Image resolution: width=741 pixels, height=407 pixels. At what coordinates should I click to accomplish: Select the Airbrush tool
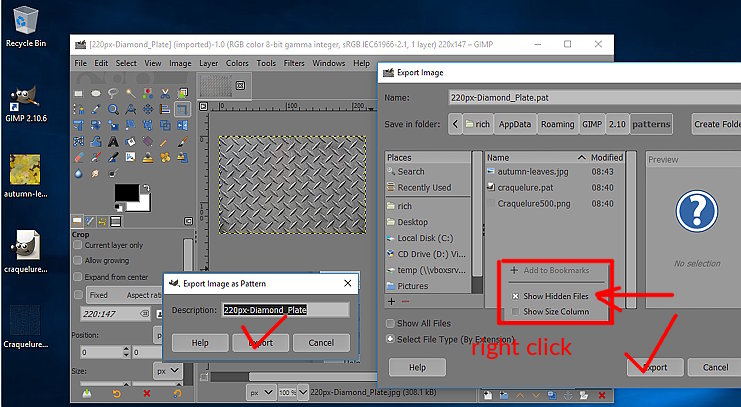click(x=95, y=157)
